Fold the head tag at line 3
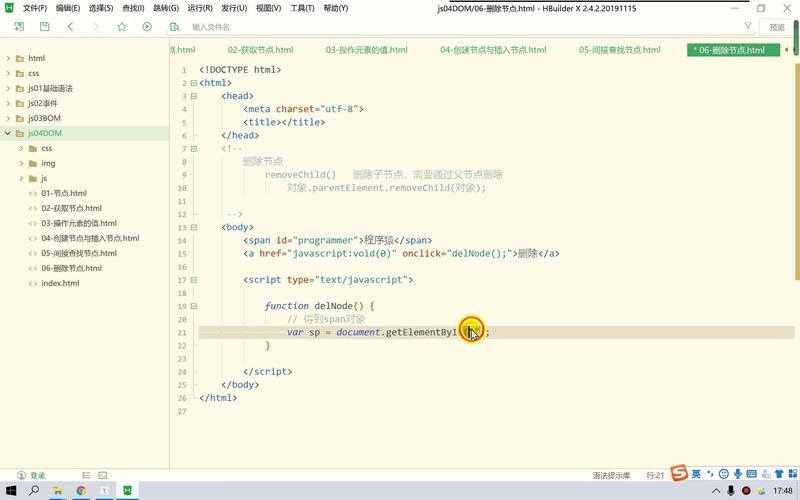800x500 pixels. pos(193,96)
